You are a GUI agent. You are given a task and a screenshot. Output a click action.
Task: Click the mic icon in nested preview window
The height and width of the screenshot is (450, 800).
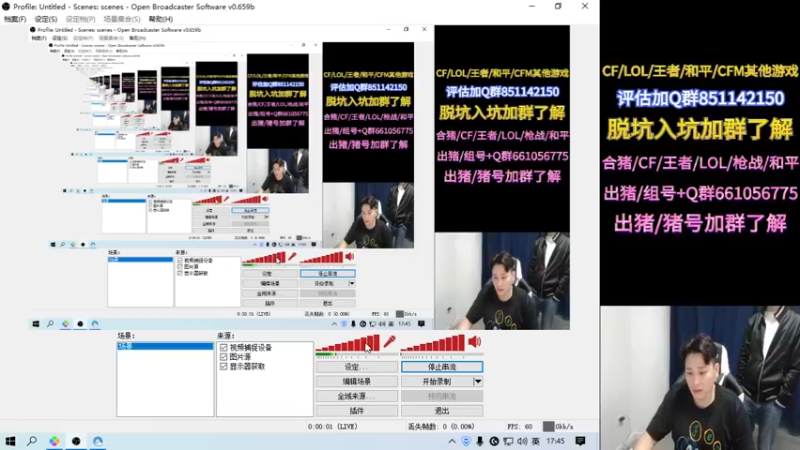tap(292, 257)
